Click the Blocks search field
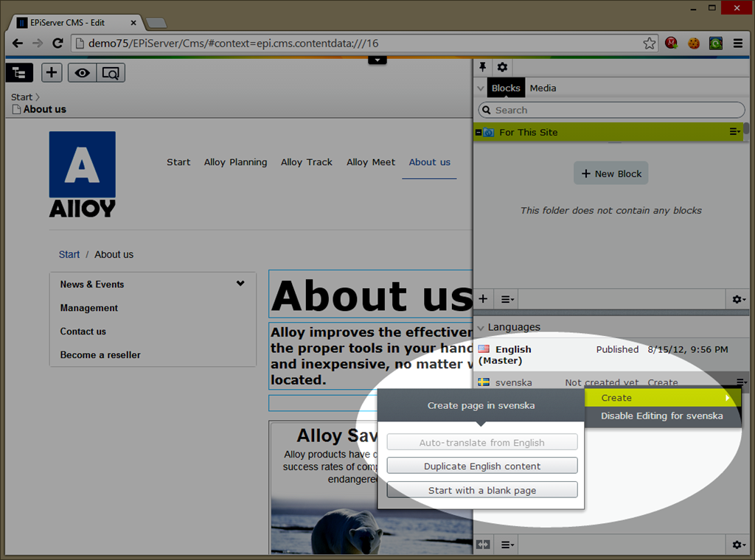 pyautogui.click(x=612, y=110)
